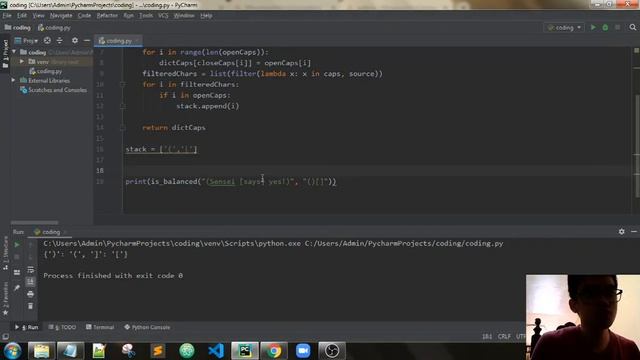The width and height of the screenshot is (640, 360).
Task: Open Search Everywhere magnifier icon
Action: pyautogui.click(x=633, y=27)
